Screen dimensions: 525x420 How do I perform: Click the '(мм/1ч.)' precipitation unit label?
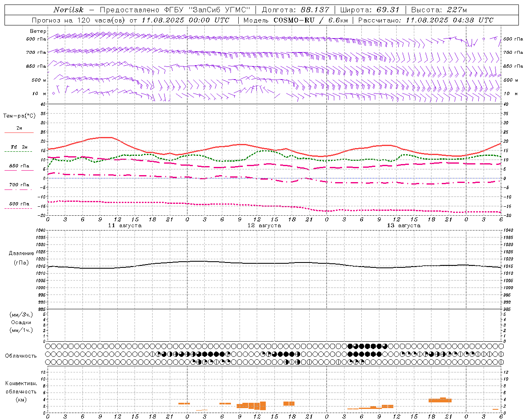21,330
